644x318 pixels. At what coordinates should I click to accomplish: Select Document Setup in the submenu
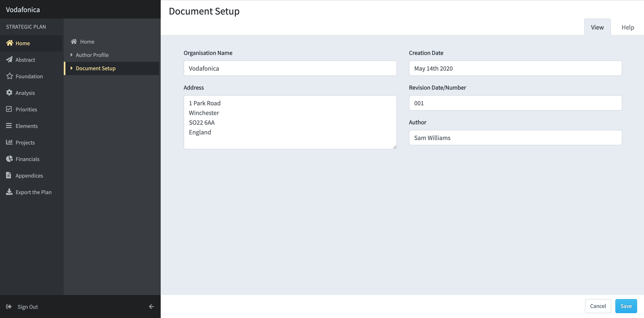[112, 68]
